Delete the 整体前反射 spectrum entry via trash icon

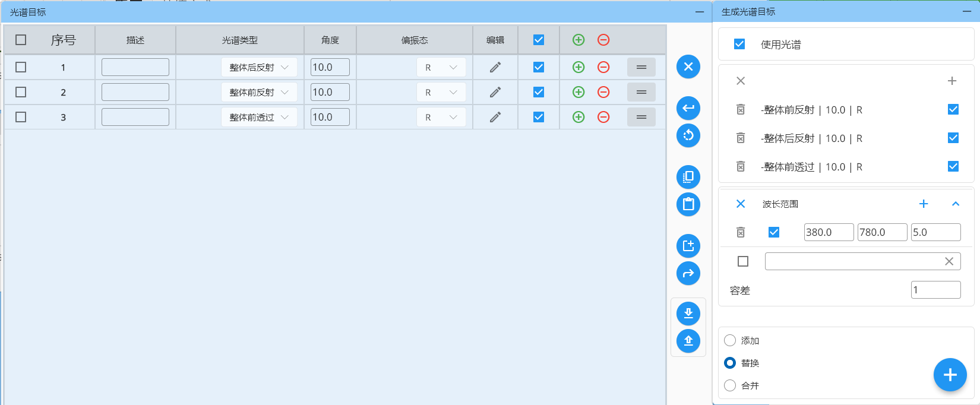pyautogui.click(x=741, y=110)
